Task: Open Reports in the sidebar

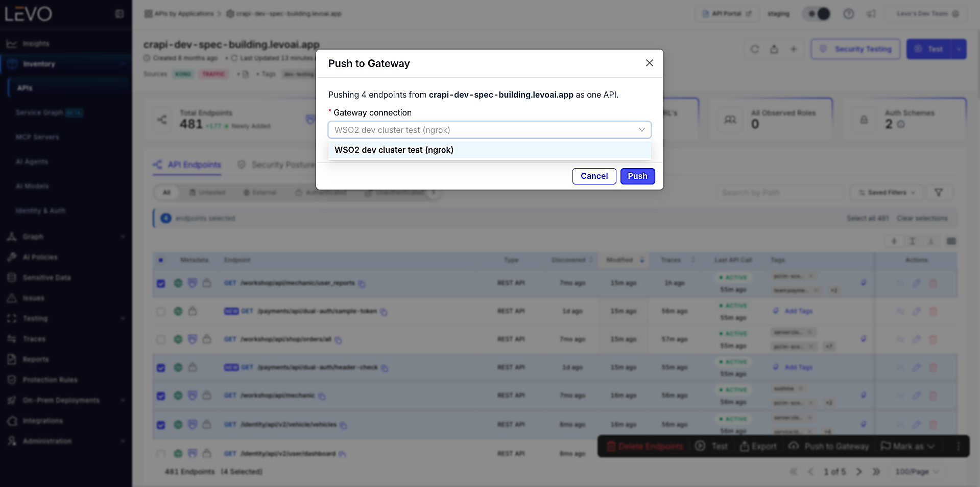Action: [x=35, y=359]
